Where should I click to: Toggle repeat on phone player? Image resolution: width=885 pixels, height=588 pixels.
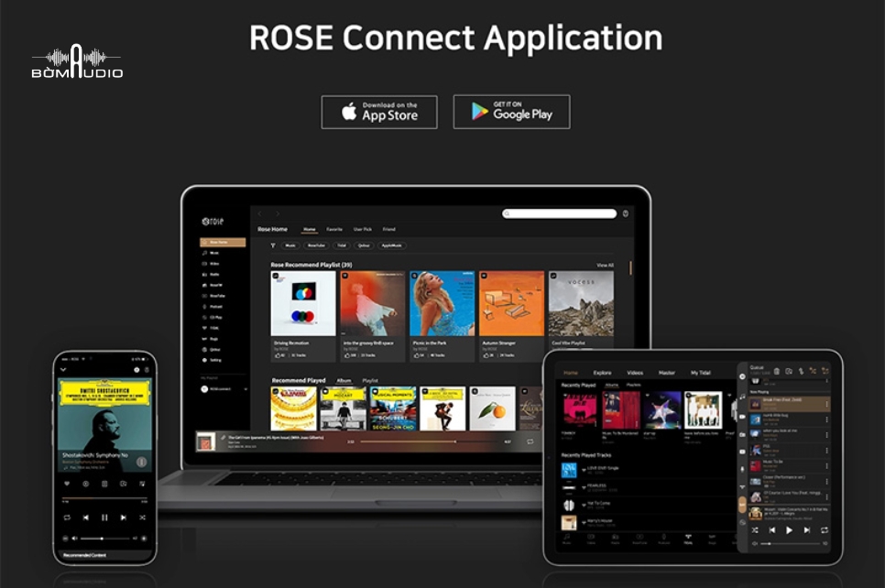(x=67, y=517)
